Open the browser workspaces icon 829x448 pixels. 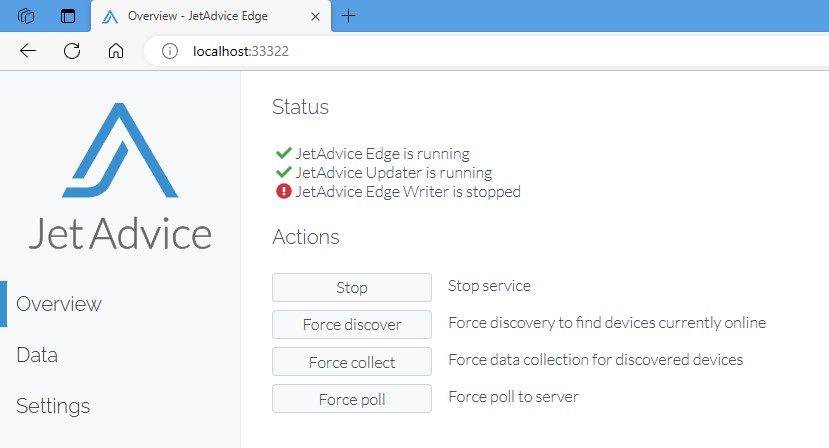pos(26,16)
